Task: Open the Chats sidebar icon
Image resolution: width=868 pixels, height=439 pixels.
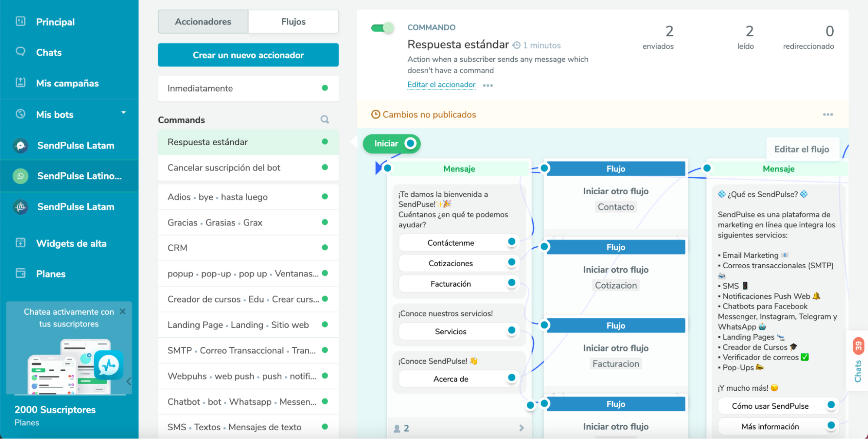Action: pos(20,52)
